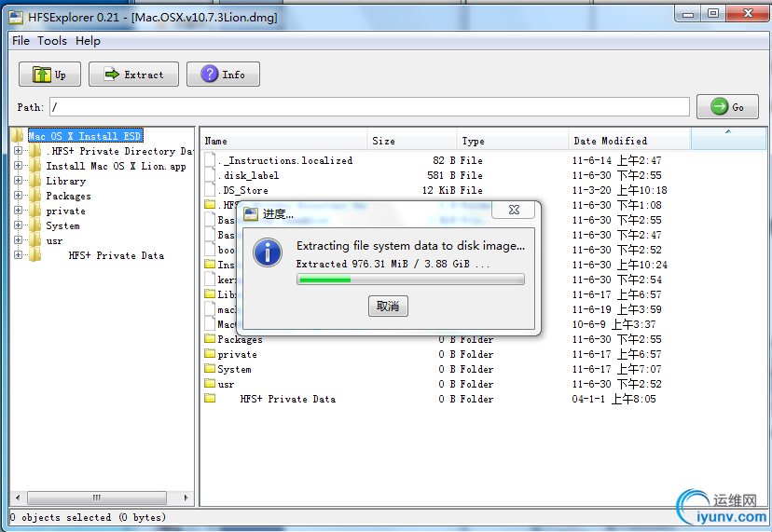Click the tree horizontal scrollbar thumb
772x532 pixels.
[x=97, y=498]
